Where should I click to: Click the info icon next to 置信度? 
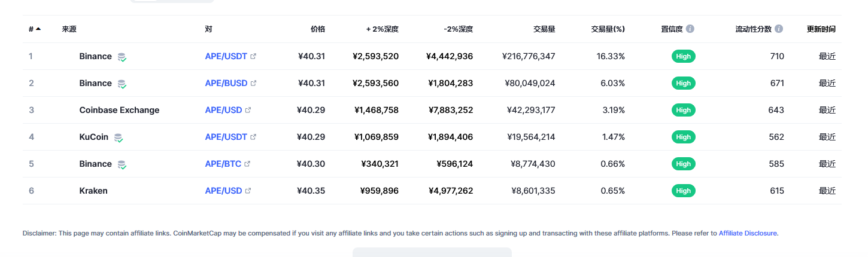(690, 29)
